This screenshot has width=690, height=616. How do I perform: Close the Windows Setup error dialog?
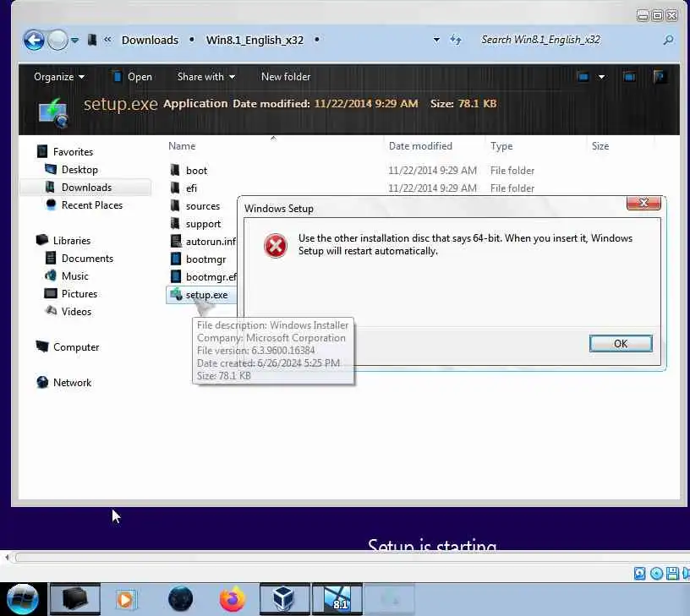(643, 203)
